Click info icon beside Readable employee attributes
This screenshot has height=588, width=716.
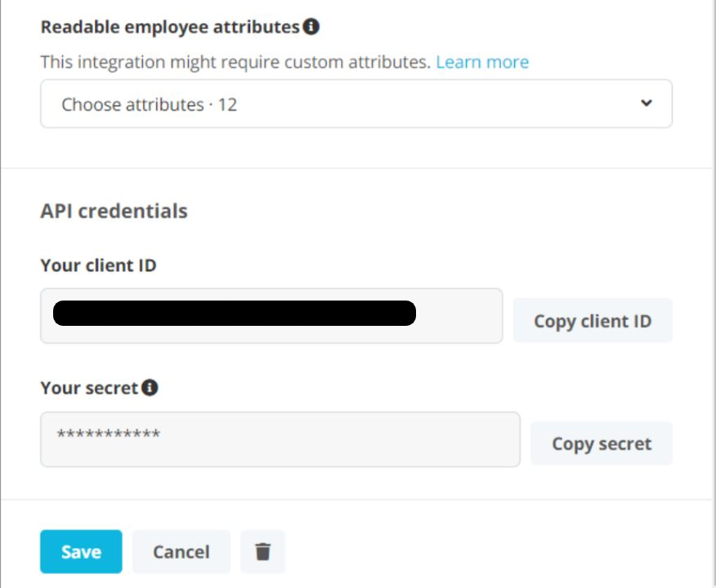click(311, 27)
